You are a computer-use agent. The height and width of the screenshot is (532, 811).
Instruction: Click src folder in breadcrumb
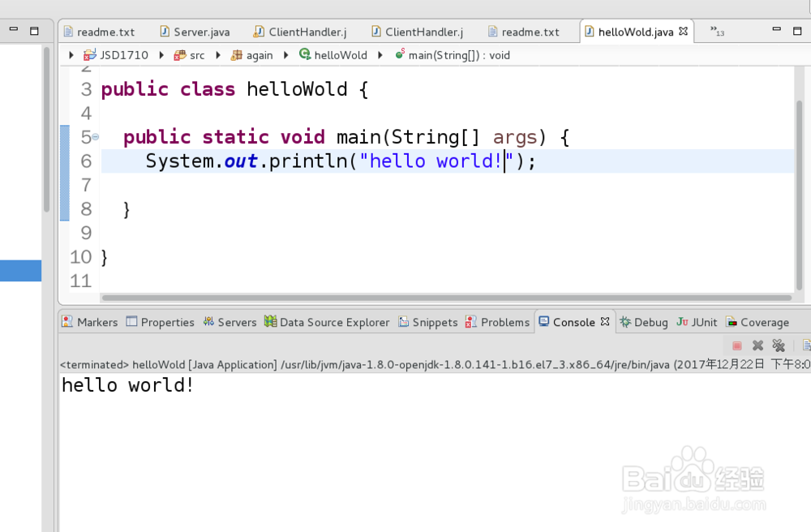tap(197, 55)
